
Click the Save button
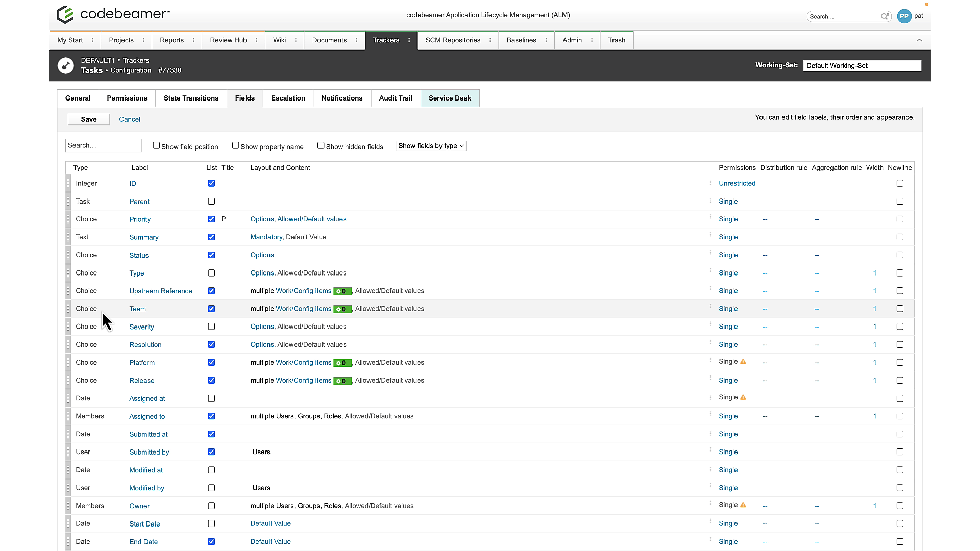89,119
